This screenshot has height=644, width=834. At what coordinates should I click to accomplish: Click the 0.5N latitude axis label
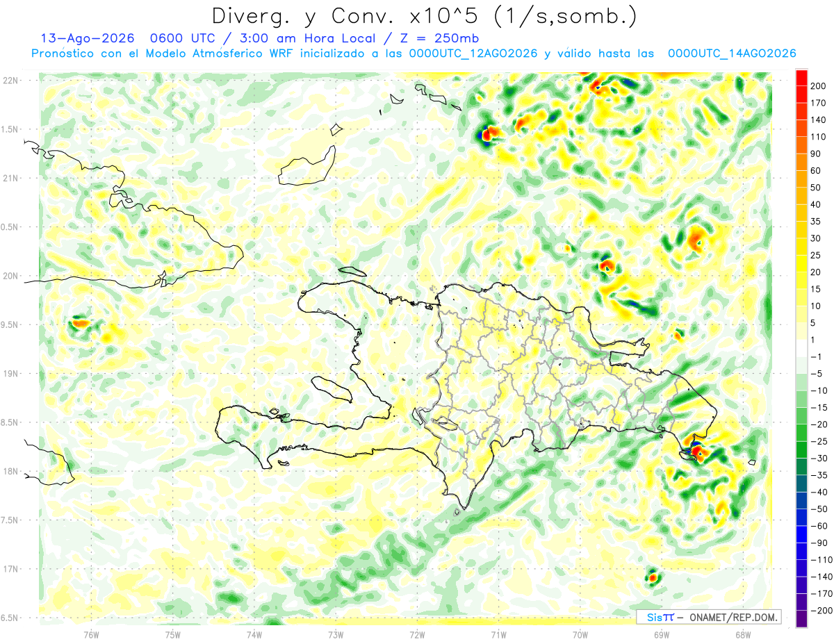pos(10,227)
